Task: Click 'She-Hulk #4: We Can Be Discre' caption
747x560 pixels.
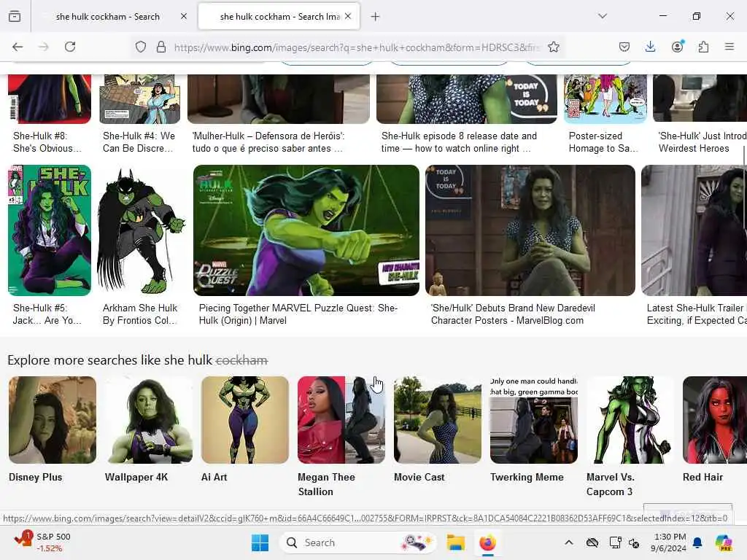Action: coord(139,142)
